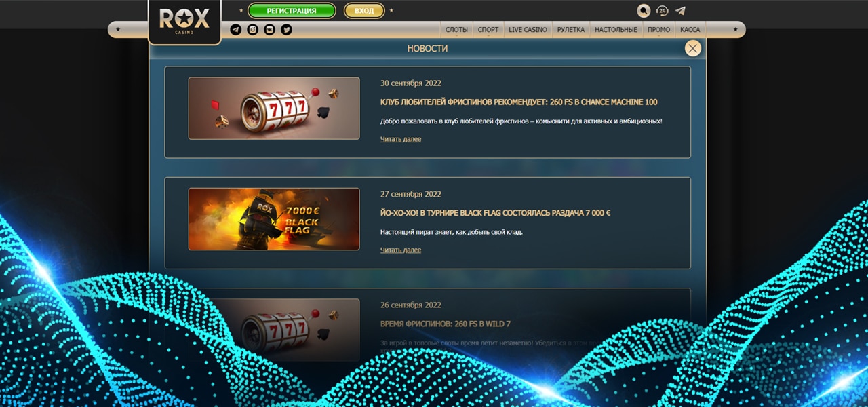The height and width of the screenshot is (407, 868).
Task: Open the Telegram social icon
Action: coord(236,30)
